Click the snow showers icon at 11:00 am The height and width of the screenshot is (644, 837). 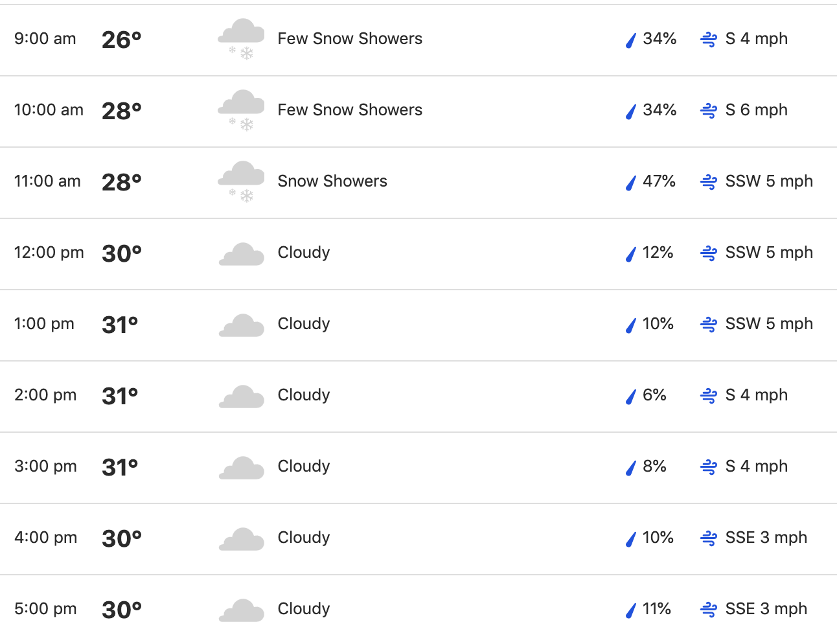point(241,182)
